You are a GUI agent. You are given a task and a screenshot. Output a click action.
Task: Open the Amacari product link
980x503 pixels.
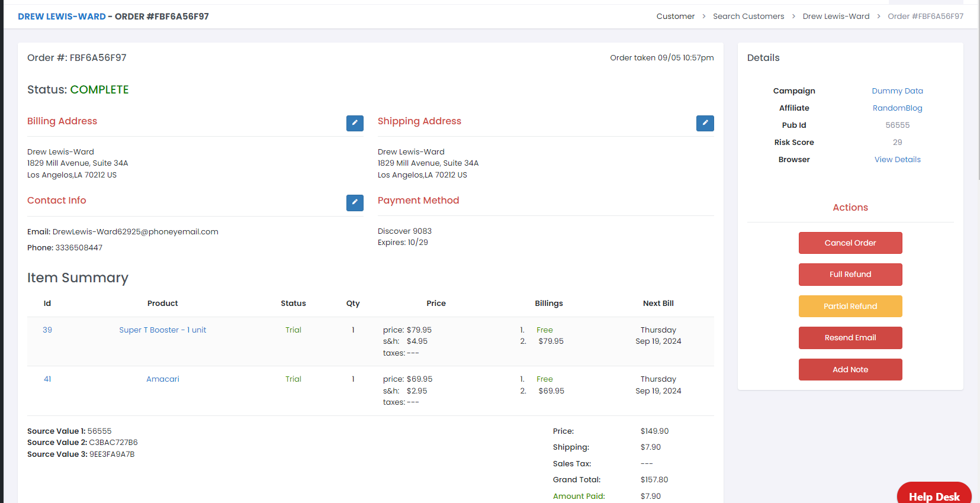click(162, 379)
